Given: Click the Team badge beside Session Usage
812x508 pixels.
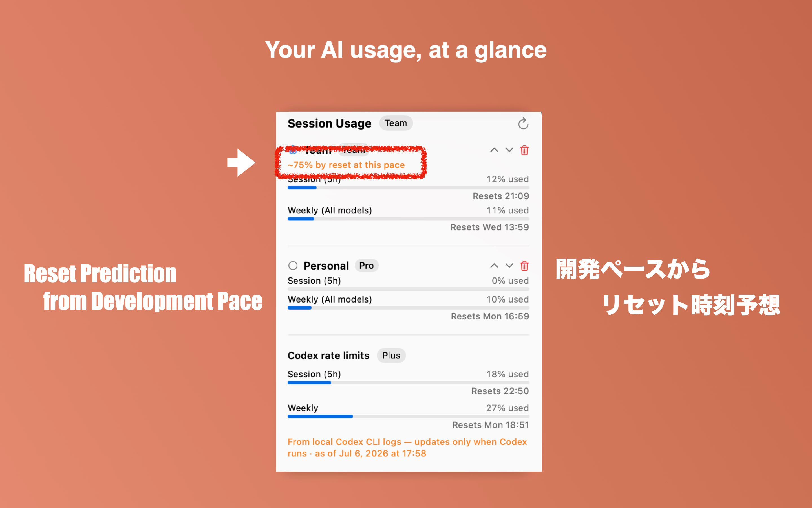Looking at the screenshot, I should [396, 123].
